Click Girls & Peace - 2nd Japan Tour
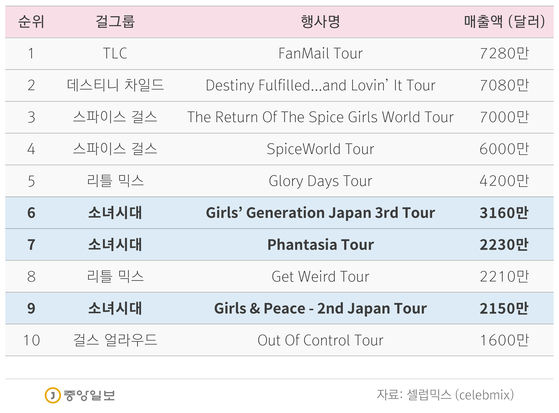 tap(320, 309)
